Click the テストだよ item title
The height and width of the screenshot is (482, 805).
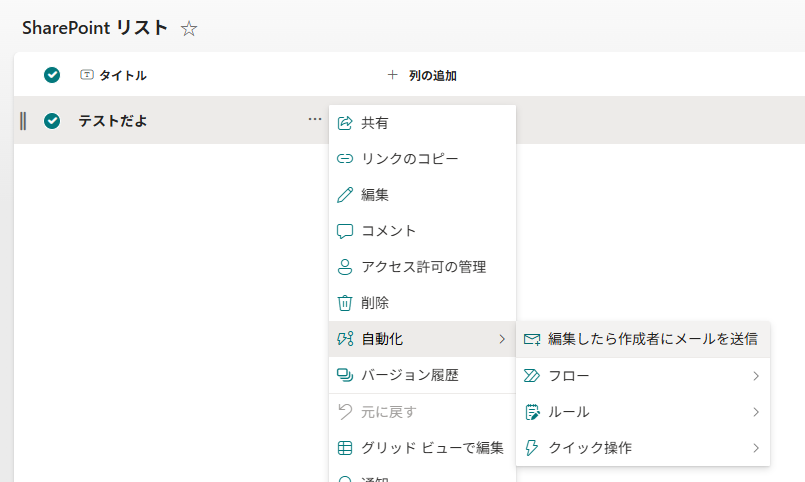[113, 121]
